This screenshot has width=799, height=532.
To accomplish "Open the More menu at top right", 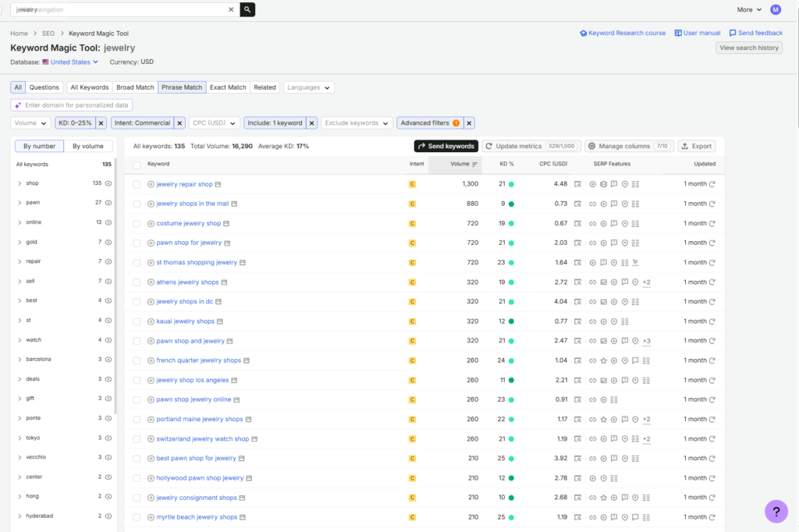I will 749,9.
